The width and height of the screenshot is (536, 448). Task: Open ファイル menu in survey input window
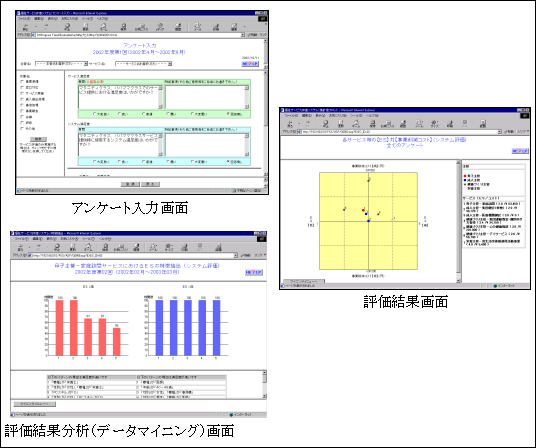coord(24,18)
